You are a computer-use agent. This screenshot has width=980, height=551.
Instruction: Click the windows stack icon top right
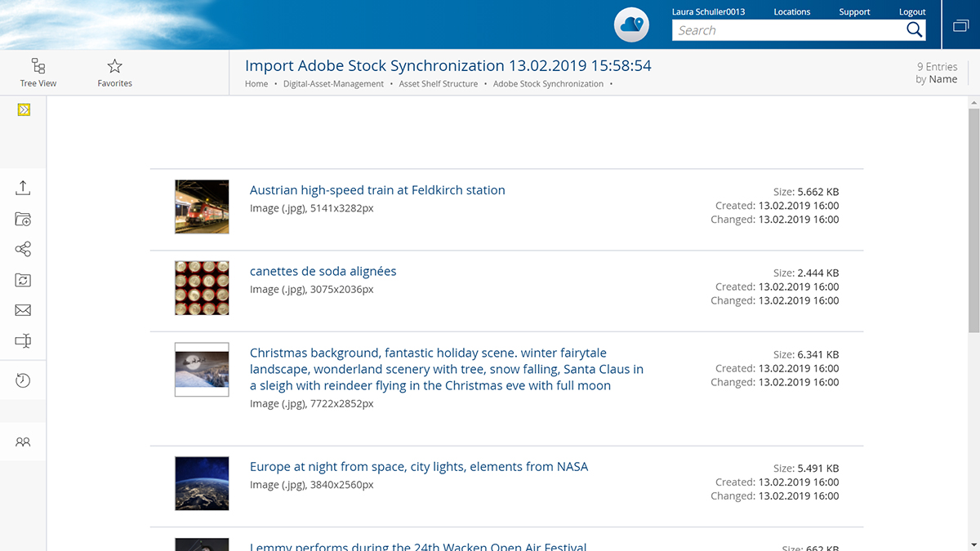pyautogui.click(x=960, y=25)
